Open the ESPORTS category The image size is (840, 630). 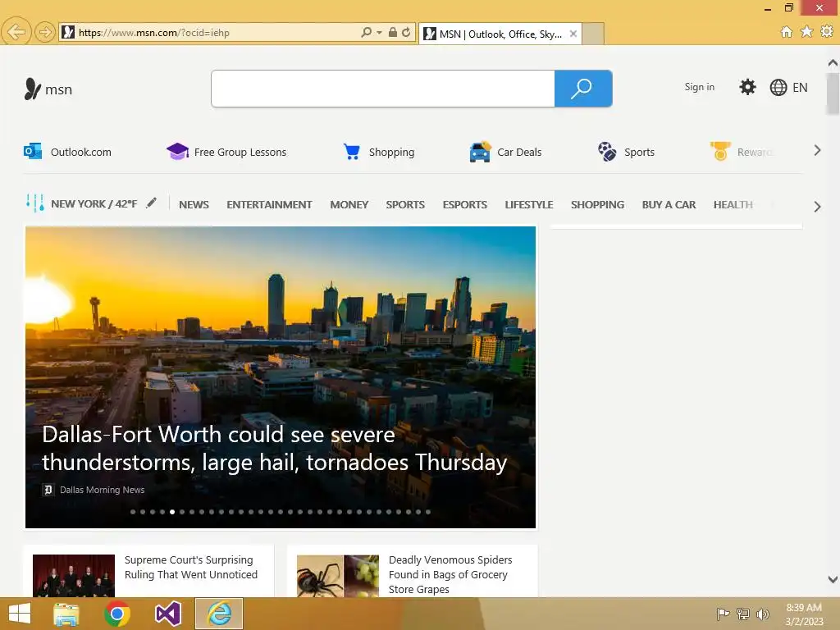(x=464, y=204)
